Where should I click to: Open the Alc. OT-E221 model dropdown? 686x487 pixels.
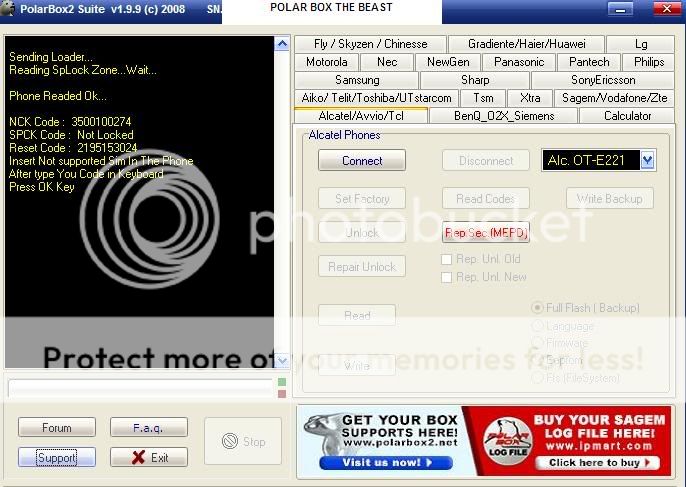[x=648, y=160]
